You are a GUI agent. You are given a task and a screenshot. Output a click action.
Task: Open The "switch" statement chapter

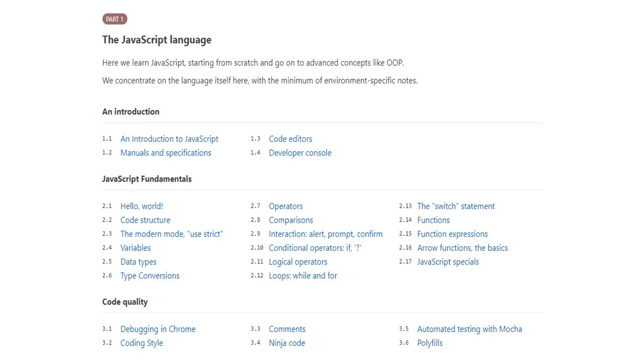point(456,206)
